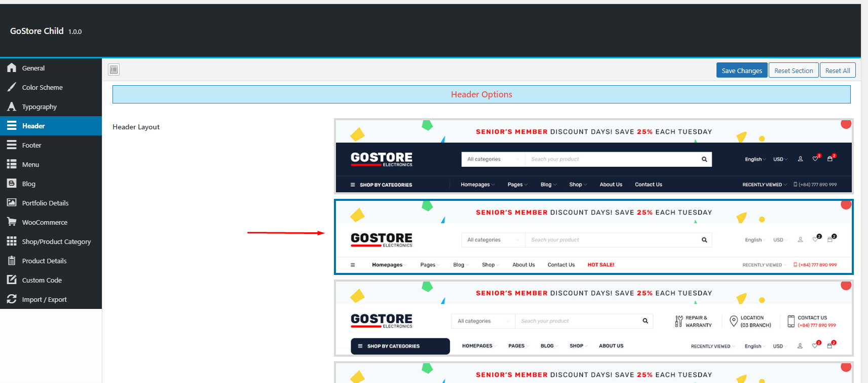
Task: Click the Portfolio Details picture icon
Action: click(12, 203)
